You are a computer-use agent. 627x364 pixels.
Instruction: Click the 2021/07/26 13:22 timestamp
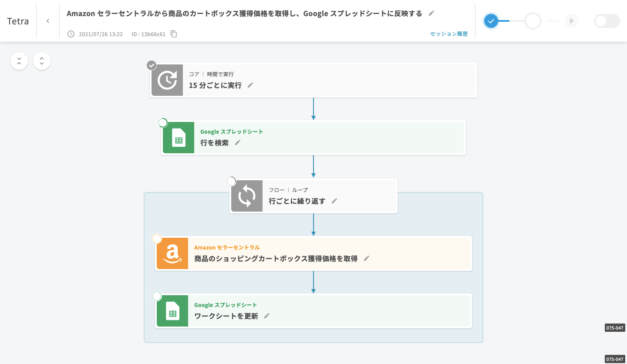coord(101,34)
